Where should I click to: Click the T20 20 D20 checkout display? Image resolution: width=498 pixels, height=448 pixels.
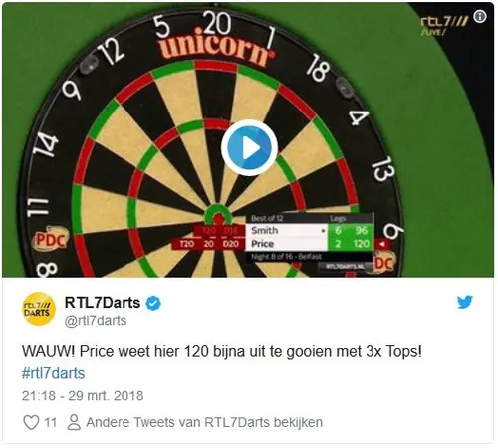click(208, 244)
